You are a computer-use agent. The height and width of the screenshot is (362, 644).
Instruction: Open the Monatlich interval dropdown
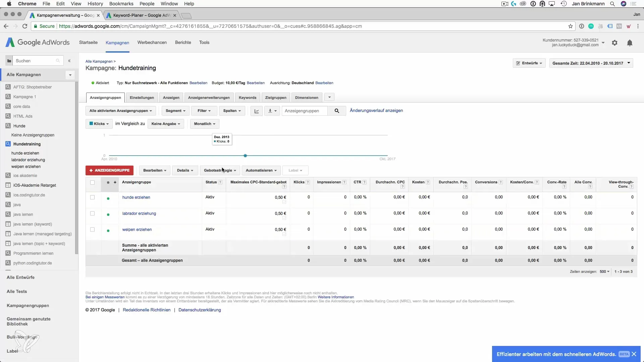click(205, 124)
